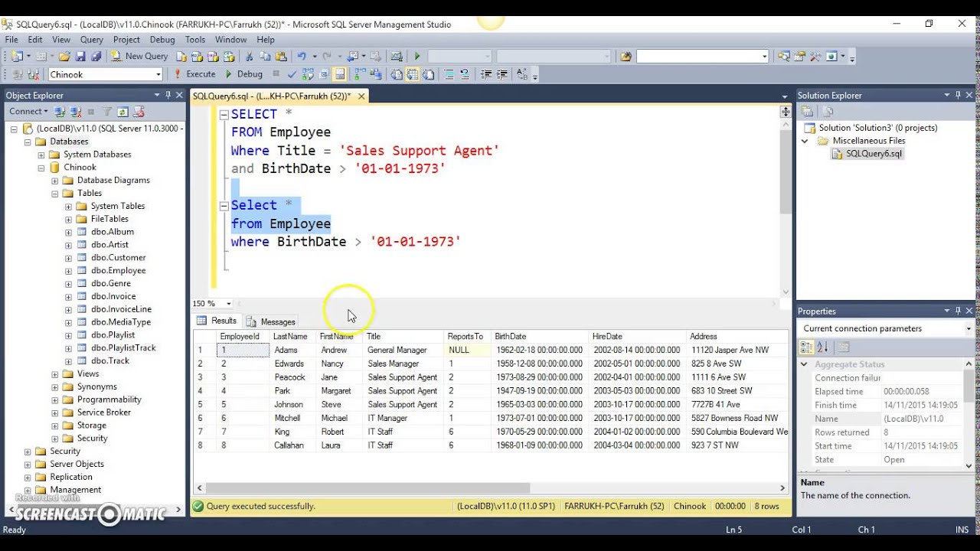Screen dimensions: 980x551
Task: Collapse the Aggregate Status category
Action: 804,364
